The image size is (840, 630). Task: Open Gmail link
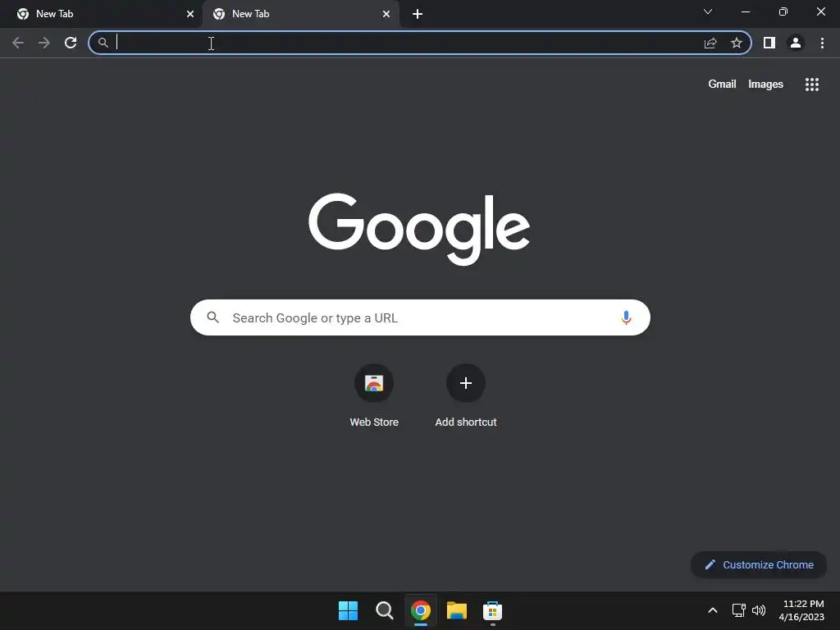tap(722, 84)
